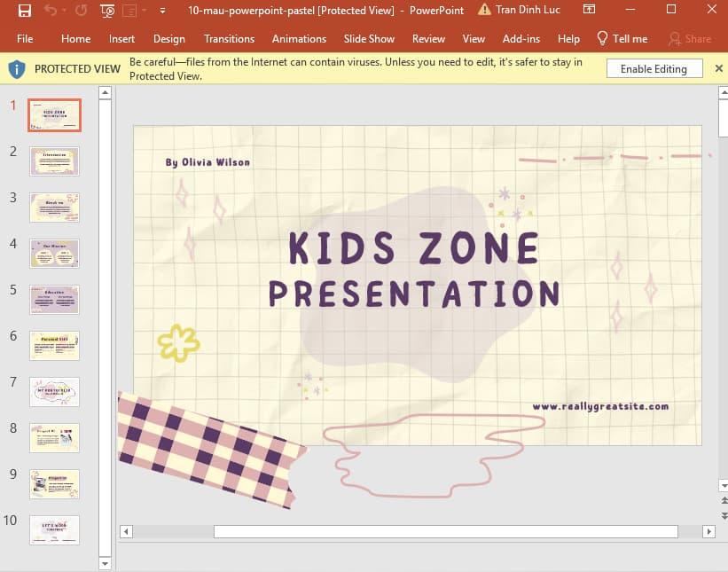Select slide 10 thumbnail in the panel

point(54,529)
